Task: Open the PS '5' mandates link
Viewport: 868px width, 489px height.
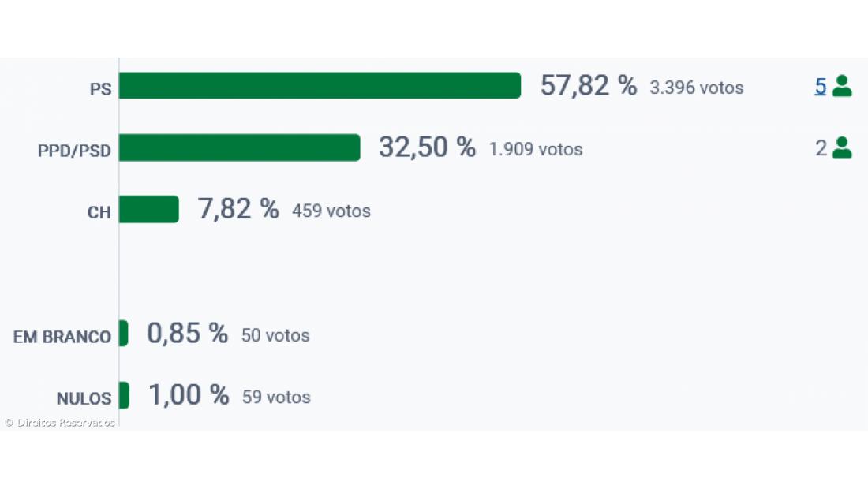Action: point(821,87)
